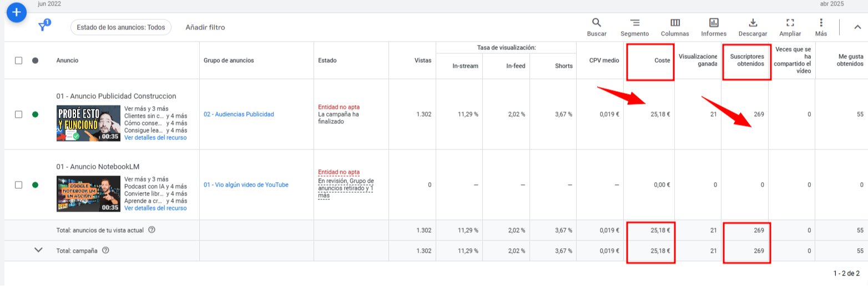Check the select-all header checkbox

point(19,61)
